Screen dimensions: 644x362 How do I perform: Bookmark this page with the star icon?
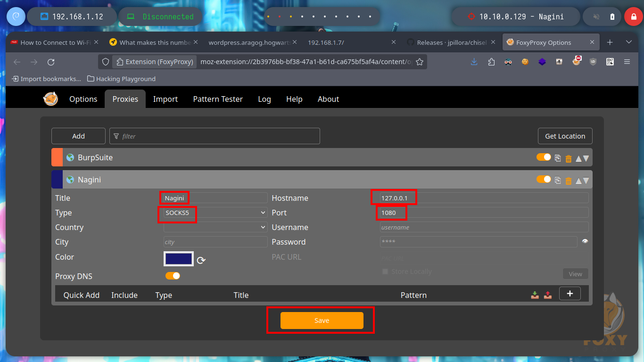[420, 62]
